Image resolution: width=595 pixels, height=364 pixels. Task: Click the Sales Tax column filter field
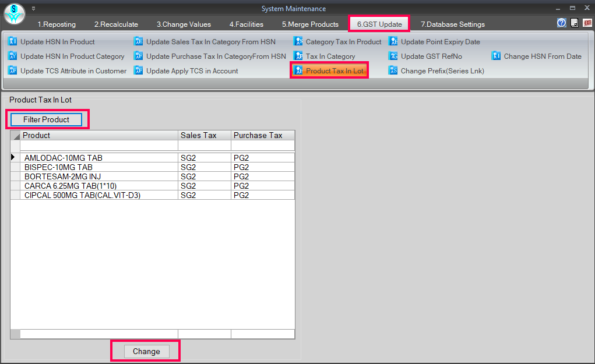point(205,145)
